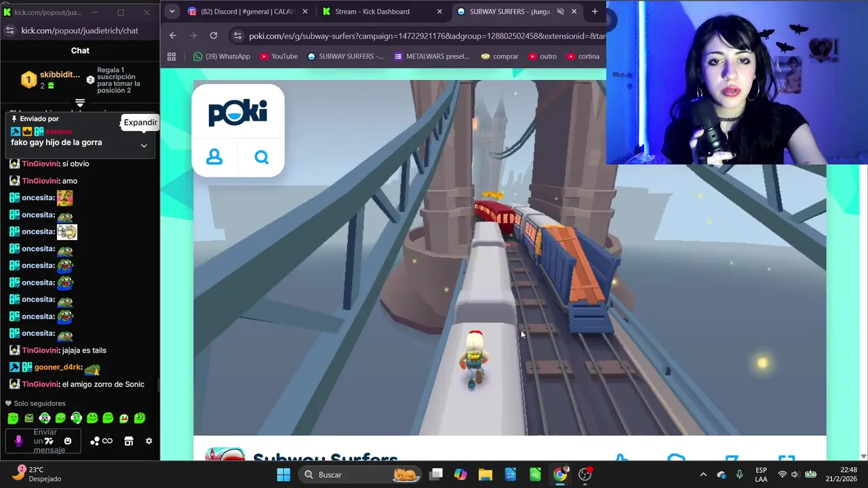Open the comprar bookmark
Screen dimensions: 868x488
coord(500,56)
